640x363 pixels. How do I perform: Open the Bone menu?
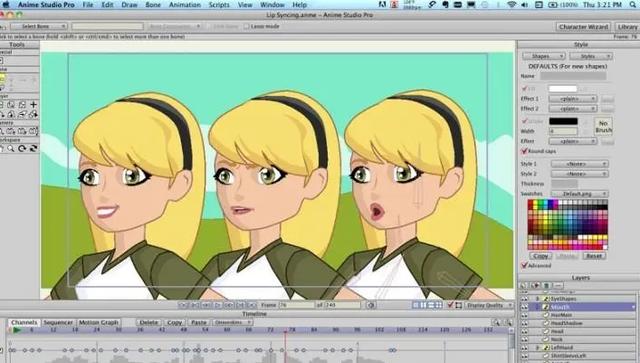point(153,5)
